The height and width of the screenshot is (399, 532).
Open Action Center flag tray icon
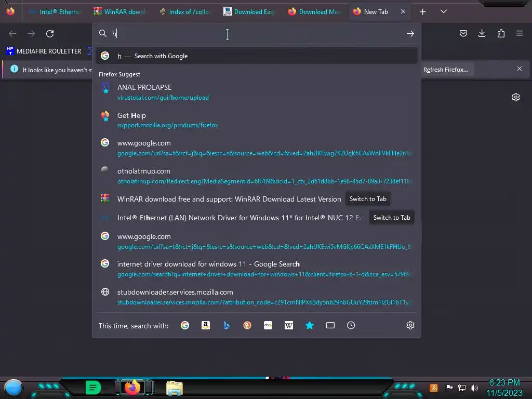[449, 388]
